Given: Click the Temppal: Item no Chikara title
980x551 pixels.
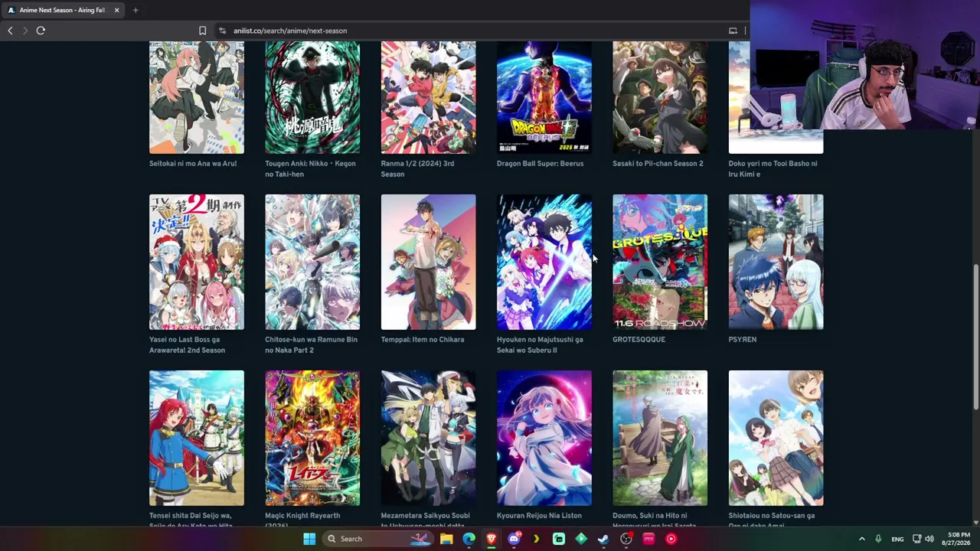Looking at the screenshot, I should point(423,339).
